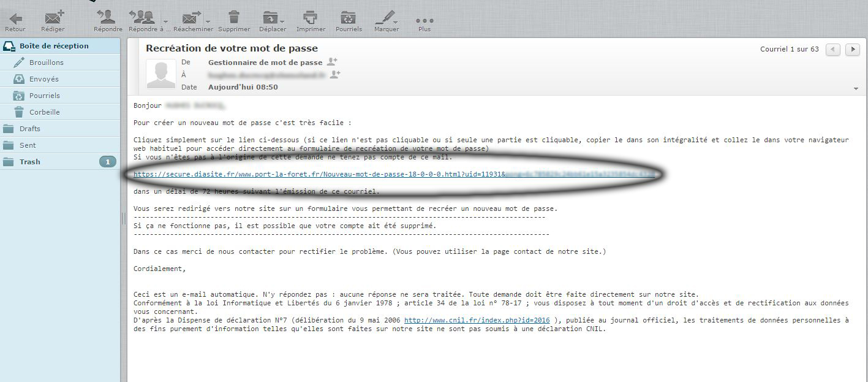The image size is (868, 382).
Task: Open the Réacheminer dropdown arrow
Action: click(208, 20)
